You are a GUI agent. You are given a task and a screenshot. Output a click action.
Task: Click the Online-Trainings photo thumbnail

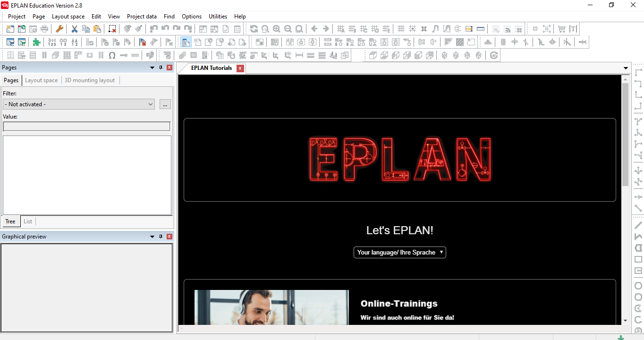pyautogui.click(x=271, y=307)
